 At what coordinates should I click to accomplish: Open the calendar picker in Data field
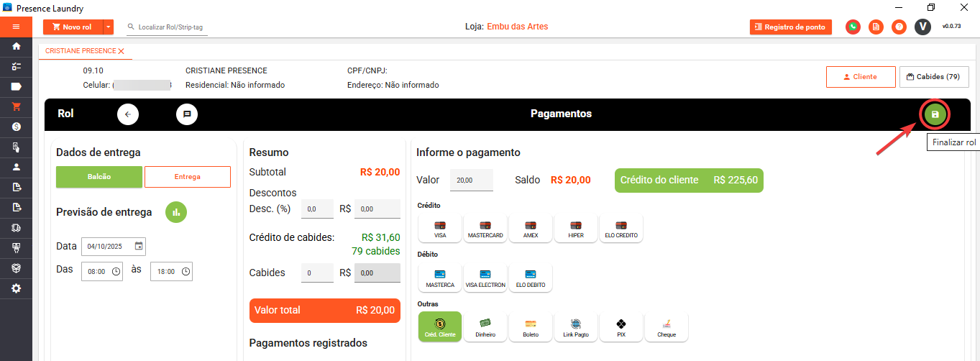(x=139, y=246)
